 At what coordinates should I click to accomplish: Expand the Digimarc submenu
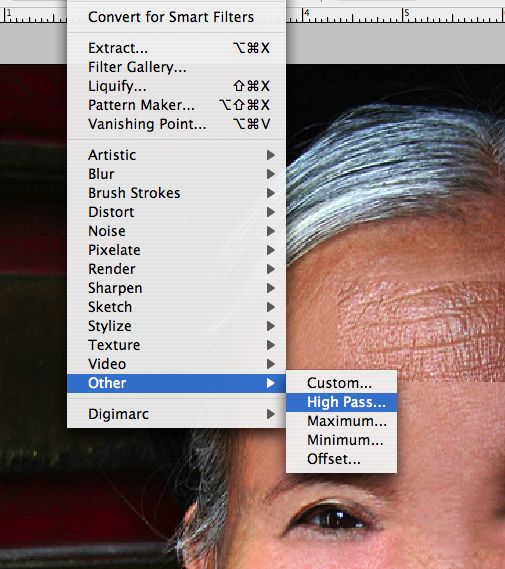tap(176, 414)
